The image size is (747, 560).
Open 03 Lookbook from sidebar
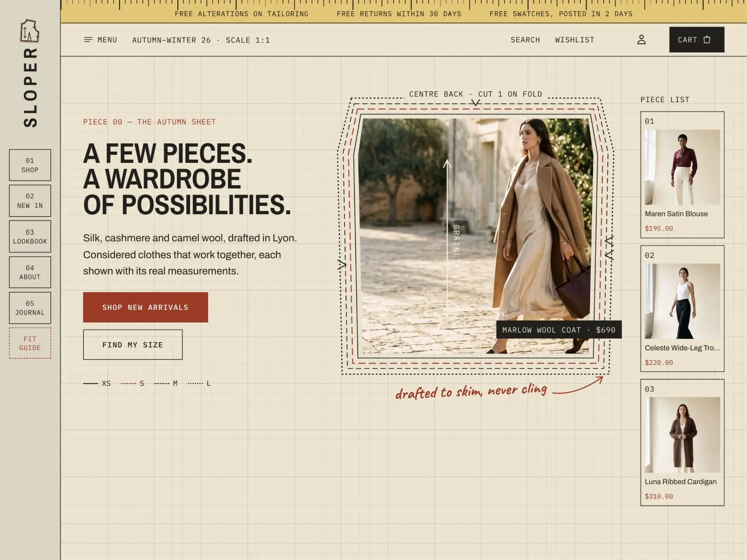pos(30,237)
